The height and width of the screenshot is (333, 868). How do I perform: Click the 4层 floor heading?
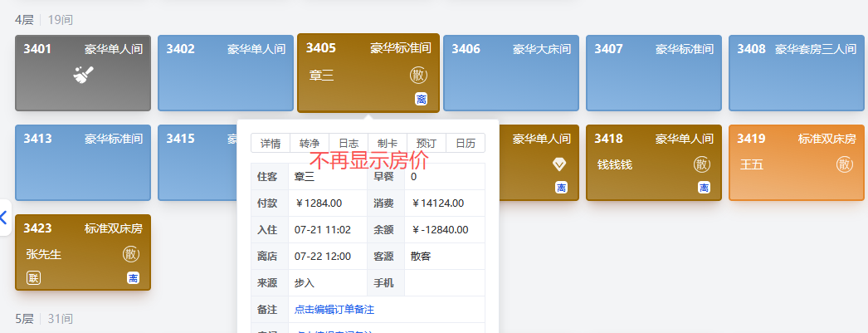point(24,20)
